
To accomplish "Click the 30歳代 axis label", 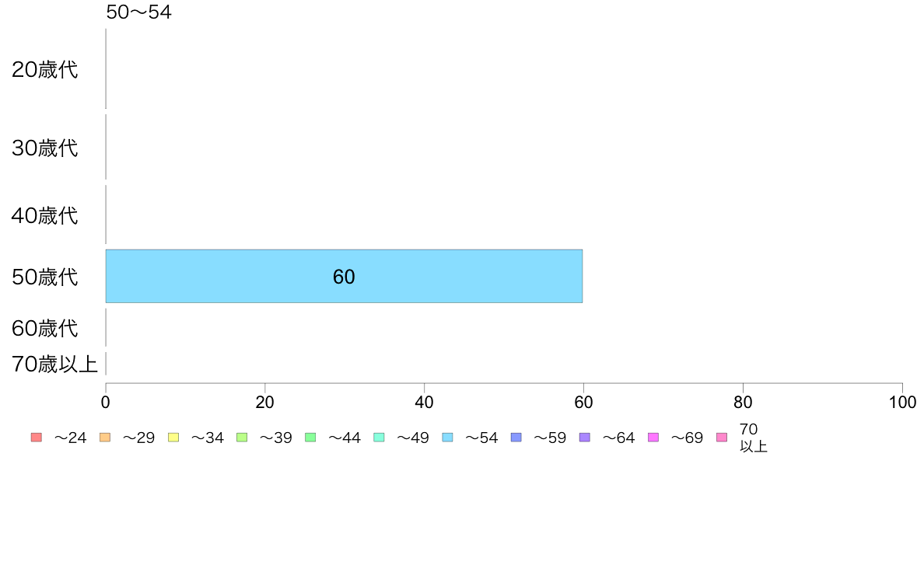I will 45,148.
